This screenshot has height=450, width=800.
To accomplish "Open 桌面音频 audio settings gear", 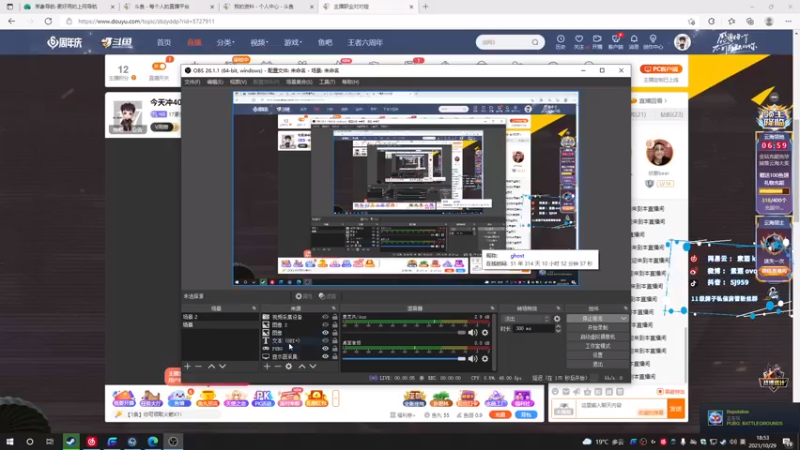I will point(485,359).
